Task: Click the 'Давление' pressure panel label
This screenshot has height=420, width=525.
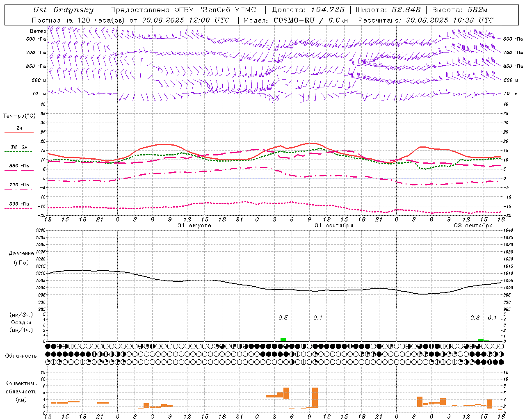Action: point(21,253)
